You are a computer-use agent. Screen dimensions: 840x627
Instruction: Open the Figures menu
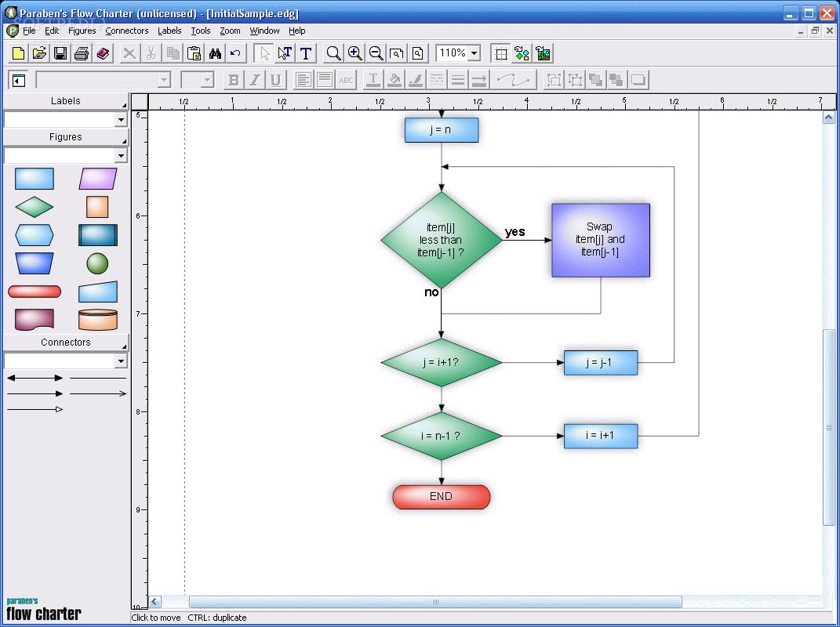click(x=82, y=31)
